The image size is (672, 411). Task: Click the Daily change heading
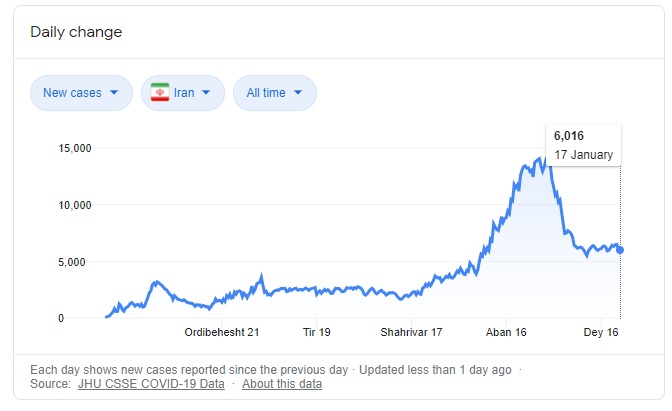click(76, 32)
